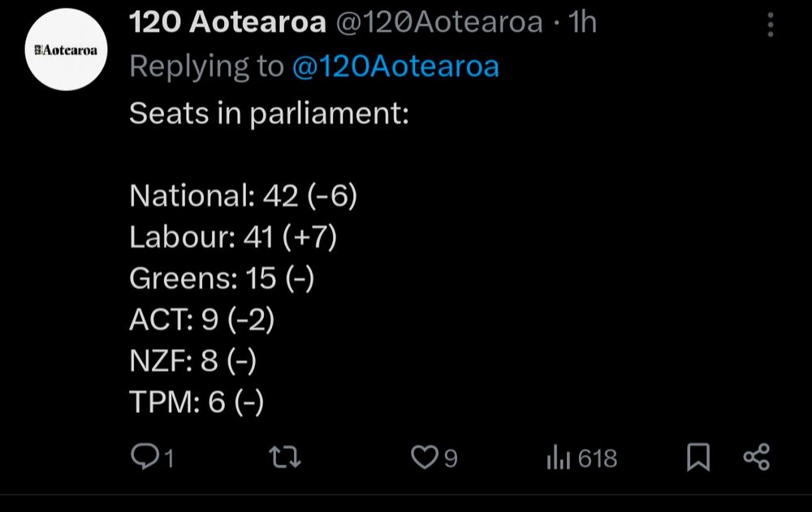This screenshot has height=512, width=812.
Task: Toggle repost status via retweet arrows
Action: [x=285, y=457]
